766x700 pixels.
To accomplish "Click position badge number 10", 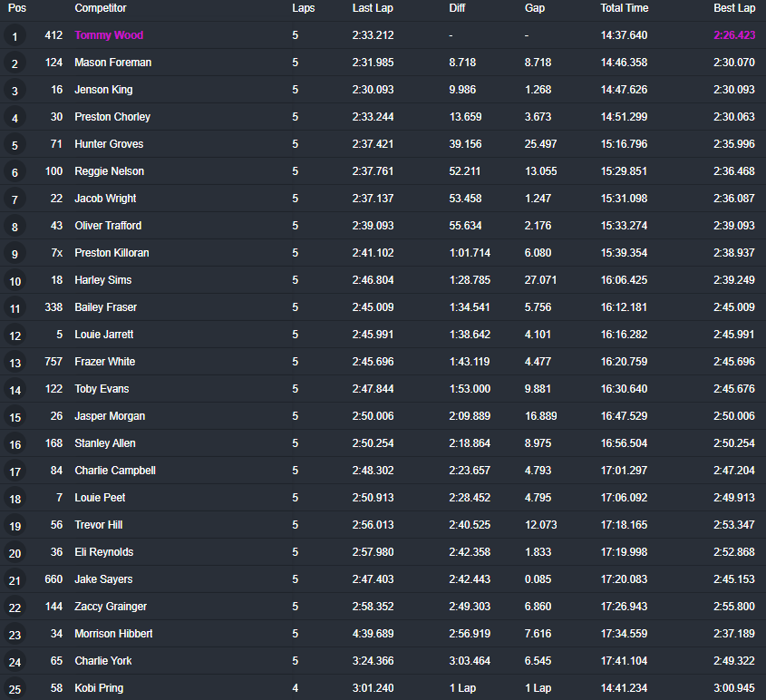I will (15, 281).
